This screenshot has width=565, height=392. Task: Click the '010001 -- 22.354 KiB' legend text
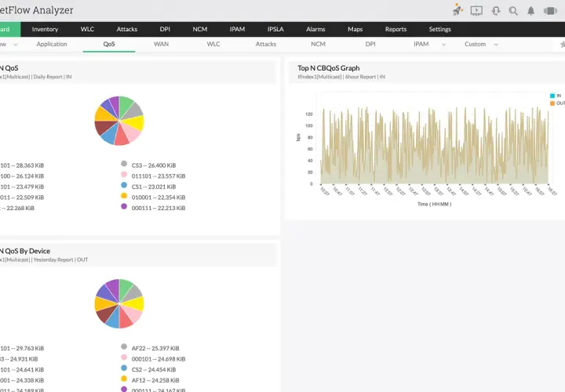coord(159,198)
